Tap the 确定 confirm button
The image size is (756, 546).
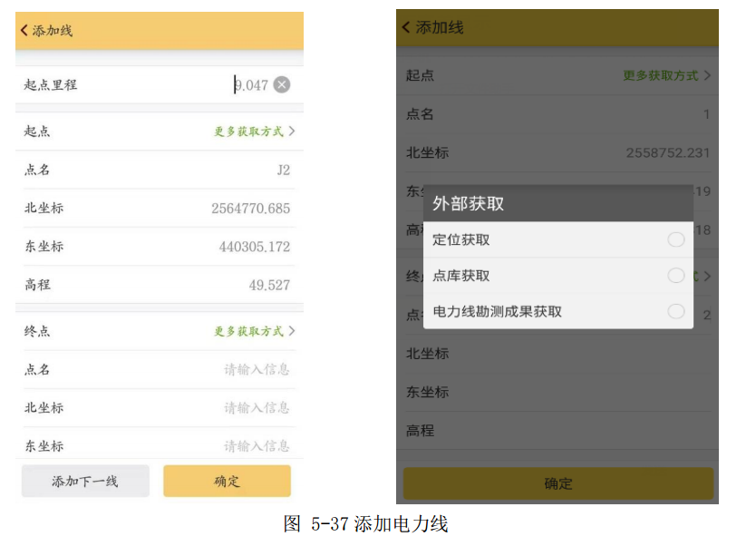coord(226,482)
